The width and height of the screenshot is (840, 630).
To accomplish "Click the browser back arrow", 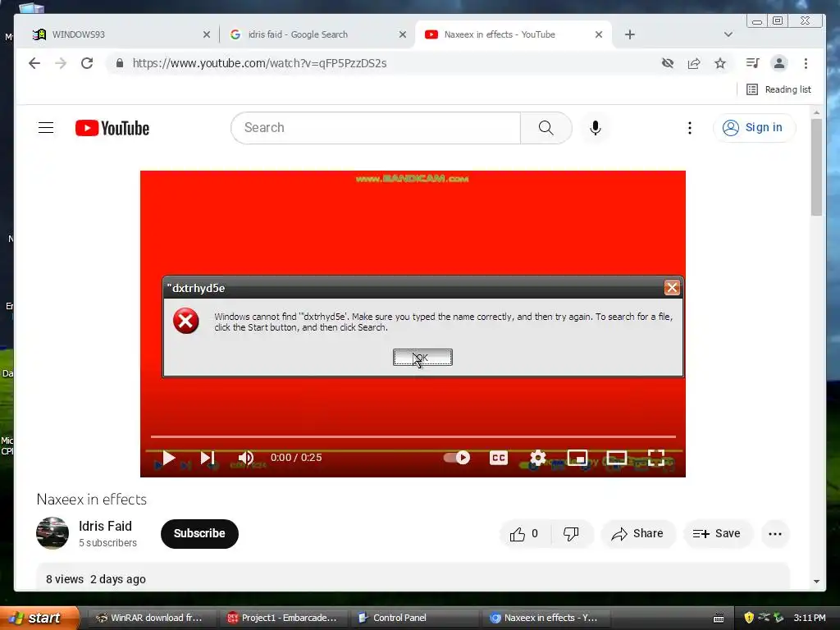I will point(34,63).
